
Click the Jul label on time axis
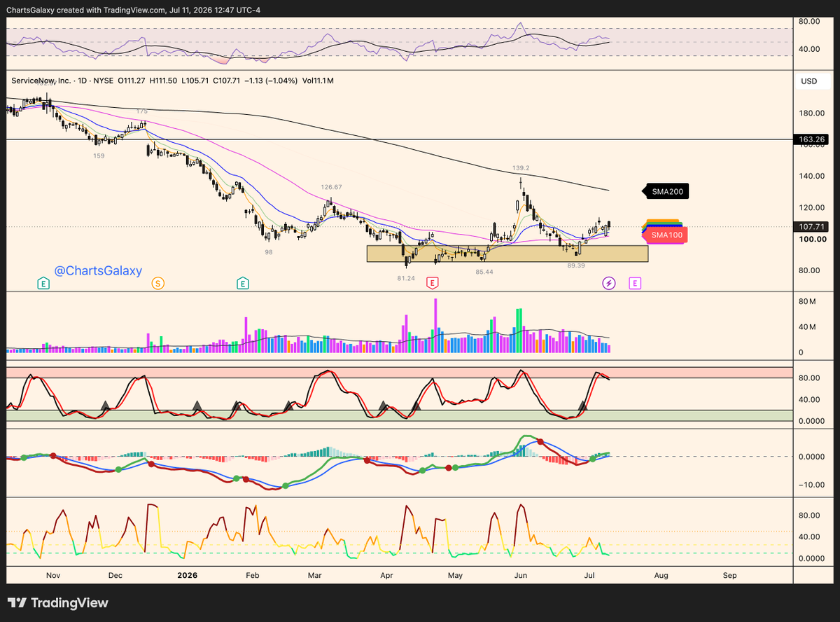(x=588, y=576)
